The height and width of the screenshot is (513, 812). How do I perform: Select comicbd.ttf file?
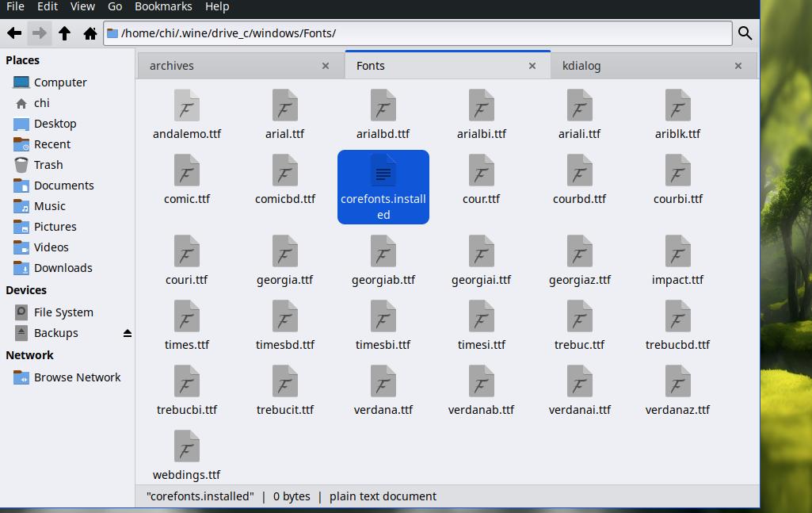click(285, 180)
